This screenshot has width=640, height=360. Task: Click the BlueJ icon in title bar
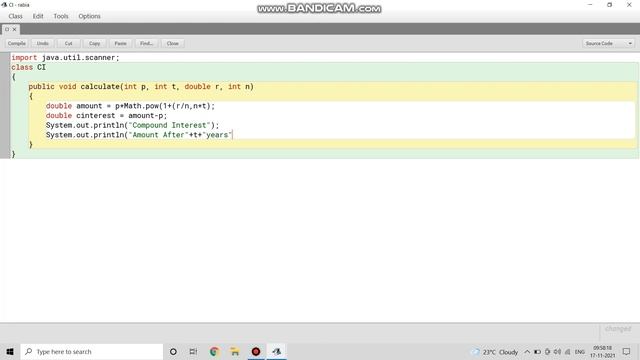tap(4, 5)
